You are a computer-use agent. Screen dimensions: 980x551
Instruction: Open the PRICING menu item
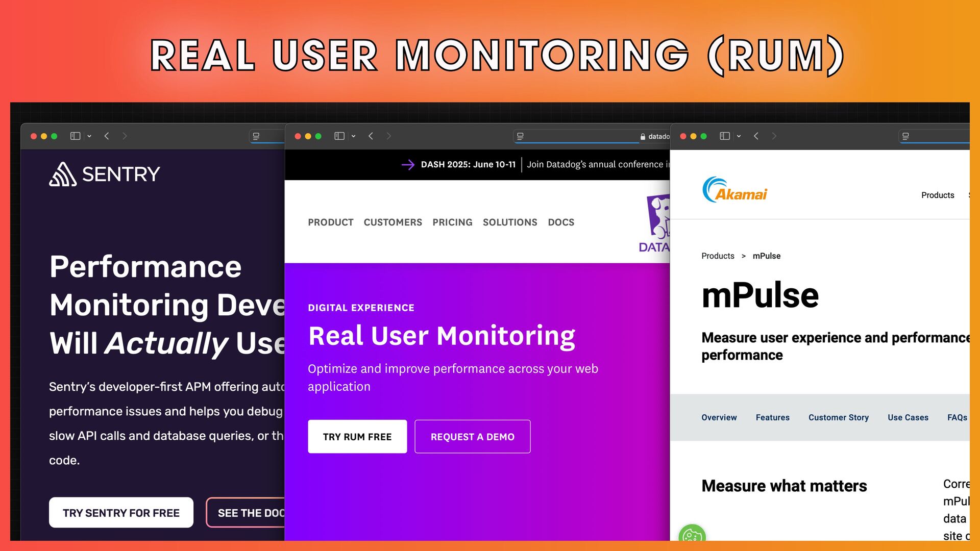pos(452,222)
